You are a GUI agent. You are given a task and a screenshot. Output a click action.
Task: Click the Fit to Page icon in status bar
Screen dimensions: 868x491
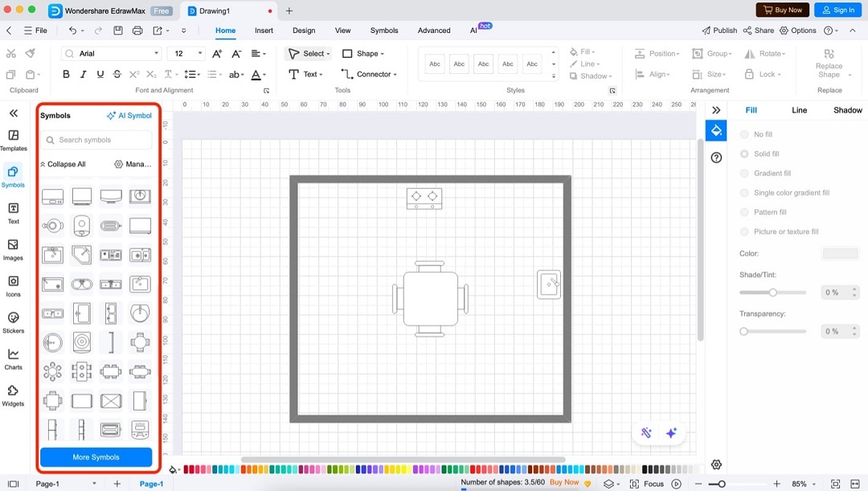coord(835,484)
